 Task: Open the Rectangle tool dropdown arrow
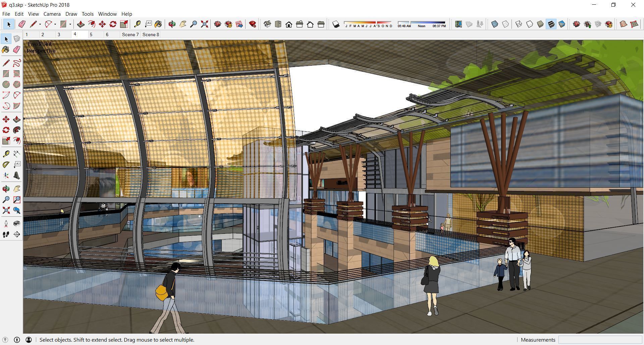coord(70,24)
